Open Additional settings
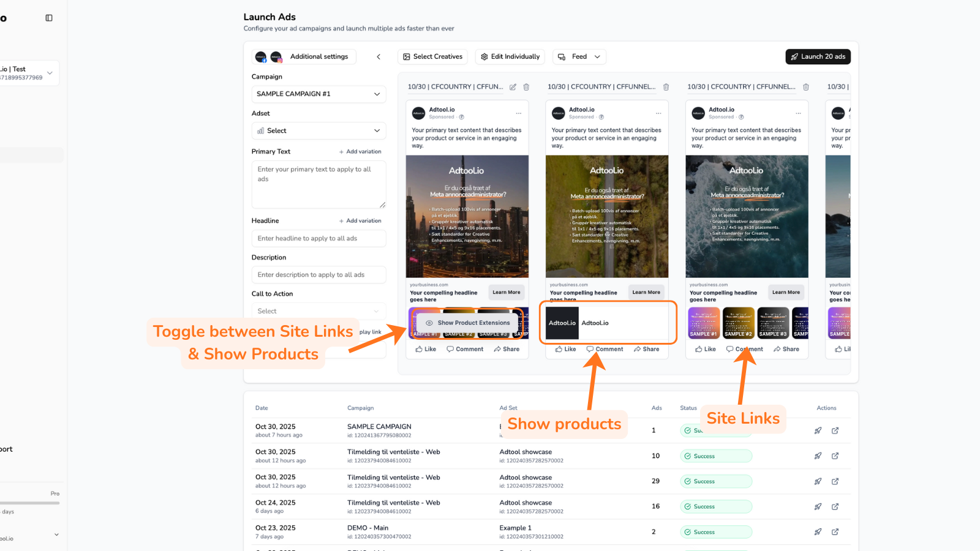 coord(319,57)
